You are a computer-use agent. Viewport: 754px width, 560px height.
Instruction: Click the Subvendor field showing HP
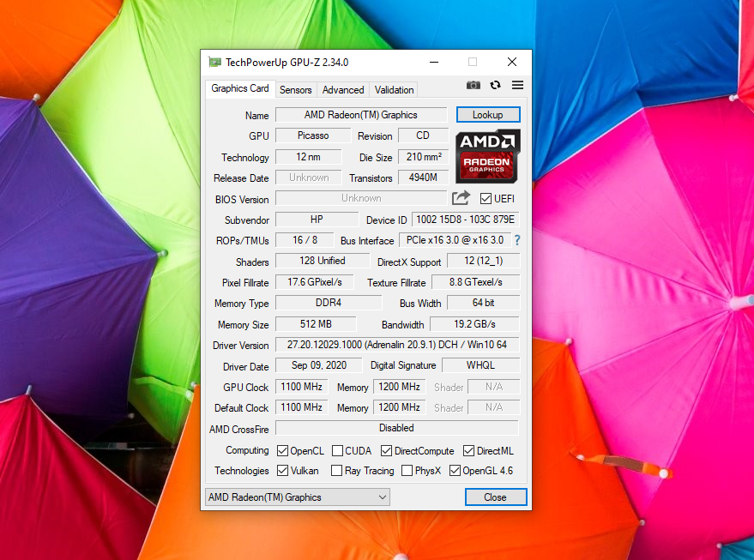(x=317, y=220)
